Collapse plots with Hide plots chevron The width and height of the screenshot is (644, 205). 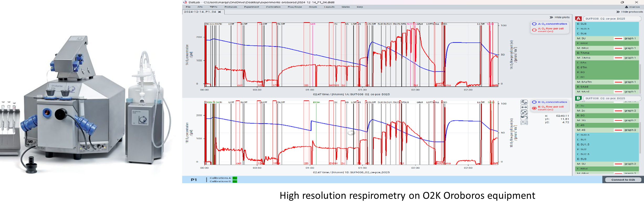tap(559, 17)
